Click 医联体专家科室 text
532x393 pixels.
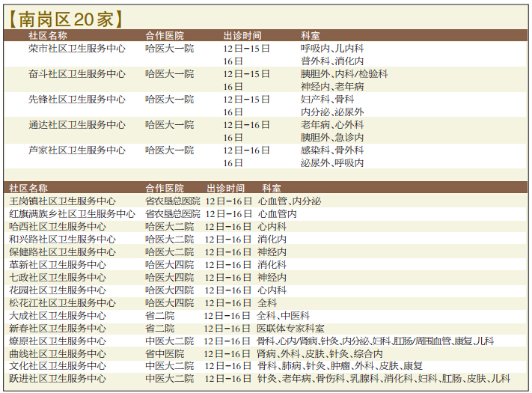coord(290,329)
